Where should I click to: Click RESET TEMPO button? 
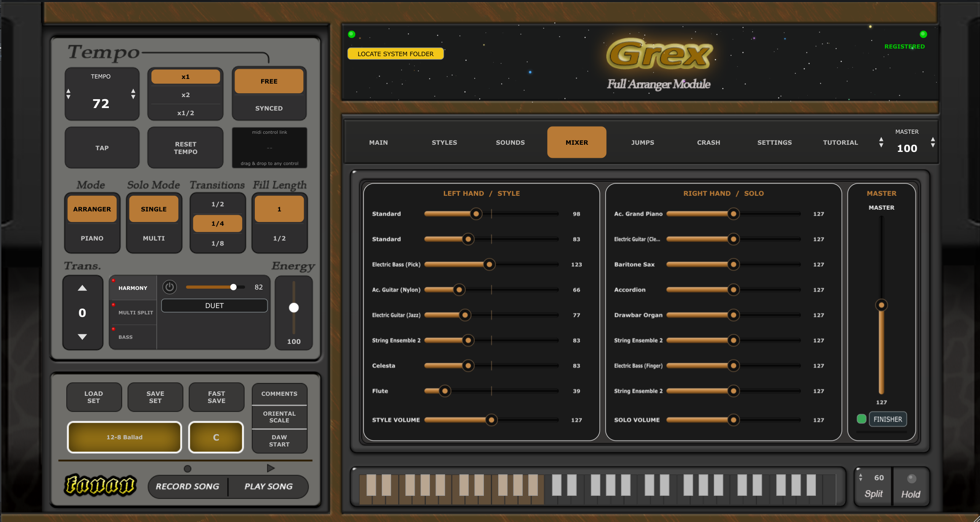pos(186,148)
